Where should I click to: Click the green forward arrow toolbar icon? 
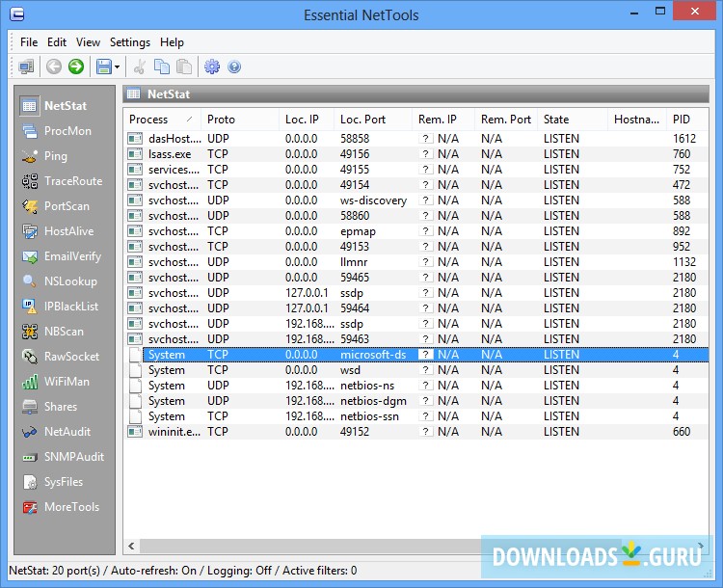tap(76, 67)
